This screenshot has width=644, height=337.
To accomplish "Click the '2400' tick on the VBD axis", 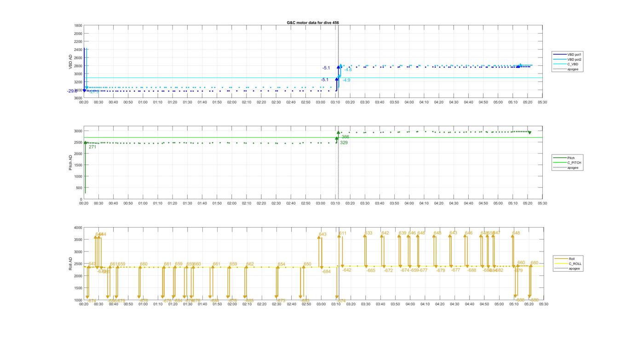I will (x=78, y=50).
